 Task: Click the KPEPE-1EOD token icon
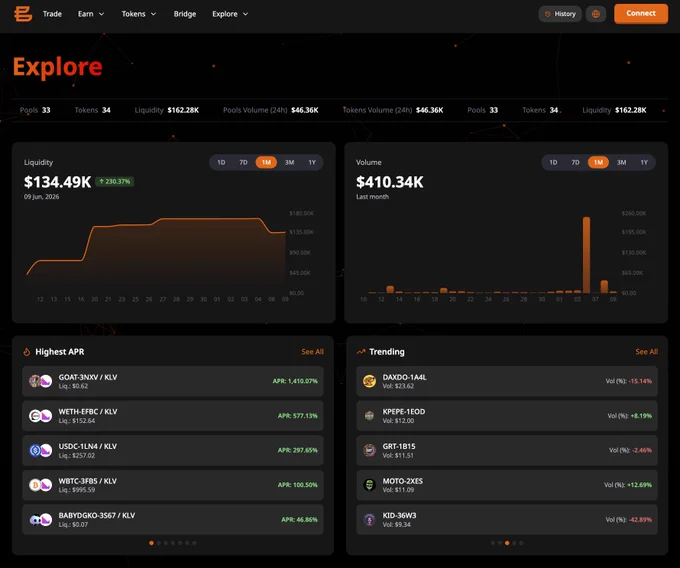pyautogui.click(x=369, y=416)
